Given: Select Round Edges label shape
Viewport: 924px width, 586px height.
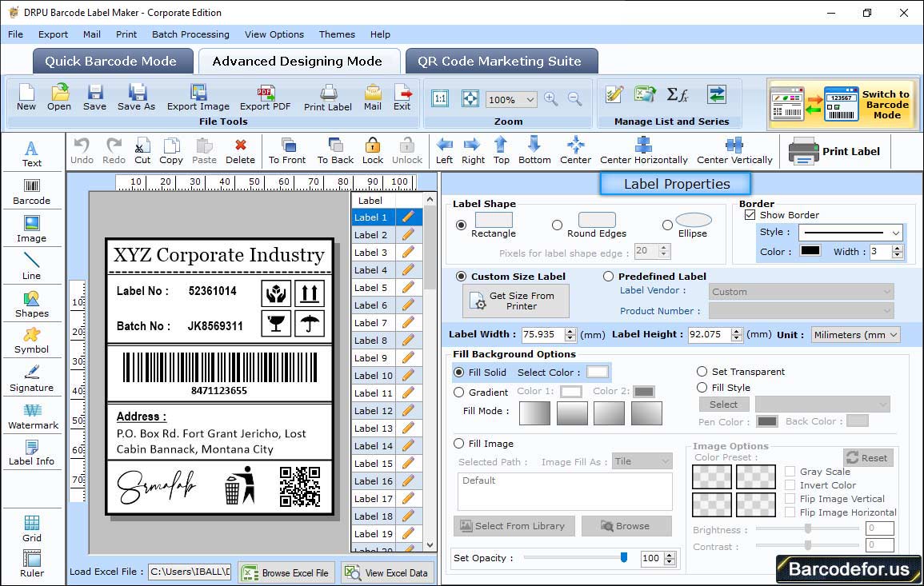Looking at the screenshot, I should (557, 225).
